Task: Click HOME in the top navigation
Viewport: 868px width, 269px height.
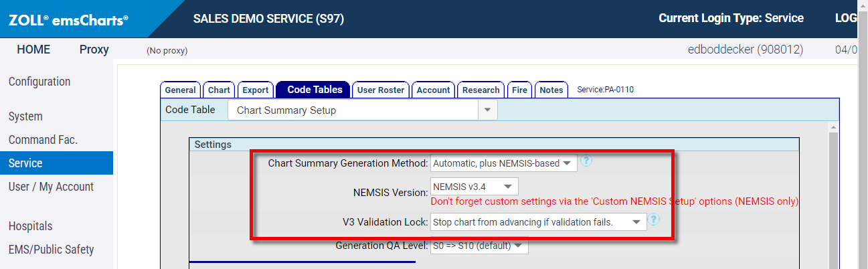Action: [33, 50]
